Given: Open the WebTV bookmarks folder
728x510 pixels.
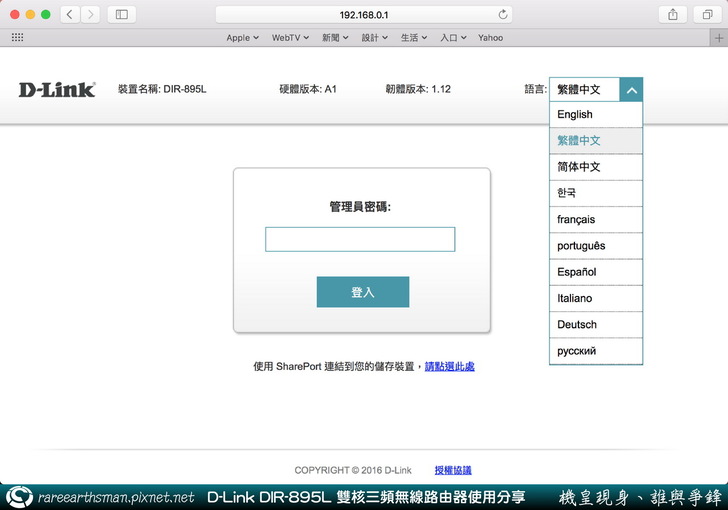Looking at the screenshot, I should coord(290,38).
